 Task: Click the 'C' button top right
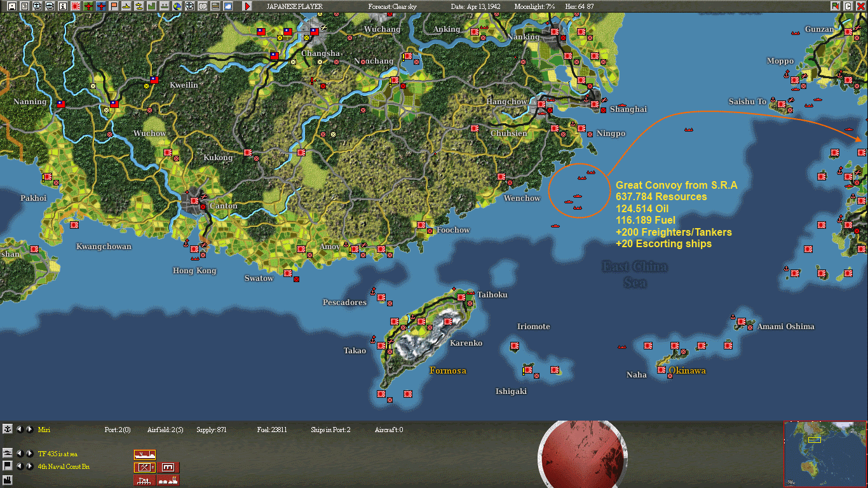(848, 6)
